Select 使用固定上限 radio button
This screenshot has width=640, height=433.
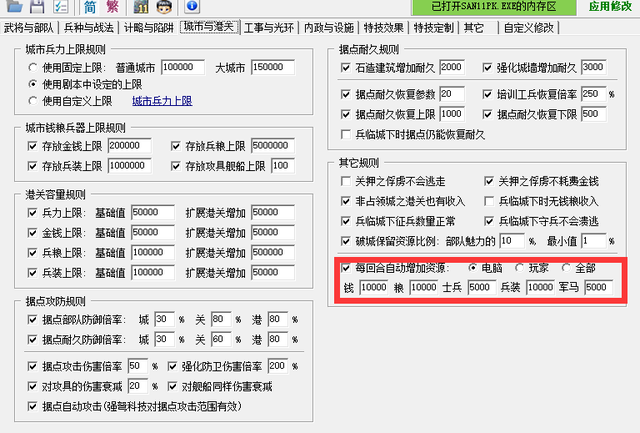click(33, 67)
